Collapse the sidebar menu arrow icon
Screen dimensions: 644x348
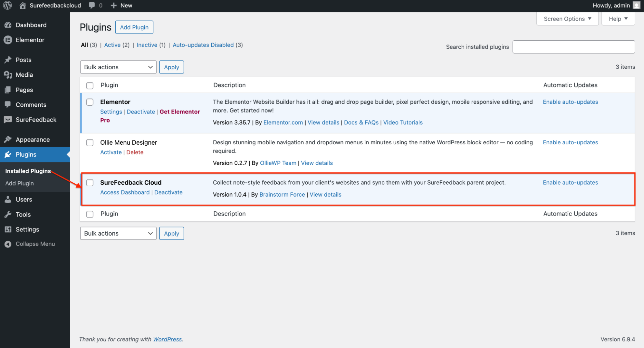click(x=8, y=244)
